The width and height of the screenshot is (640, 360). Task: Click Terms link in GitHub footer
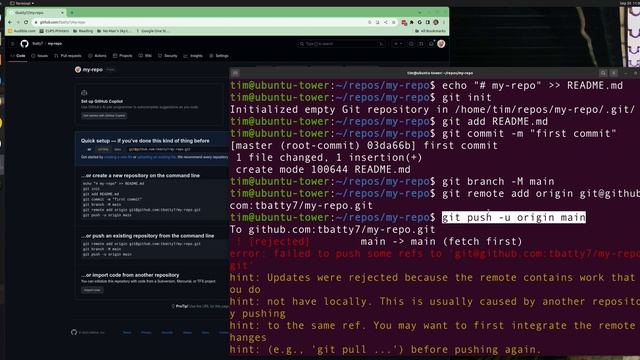[x=127, y=333]
